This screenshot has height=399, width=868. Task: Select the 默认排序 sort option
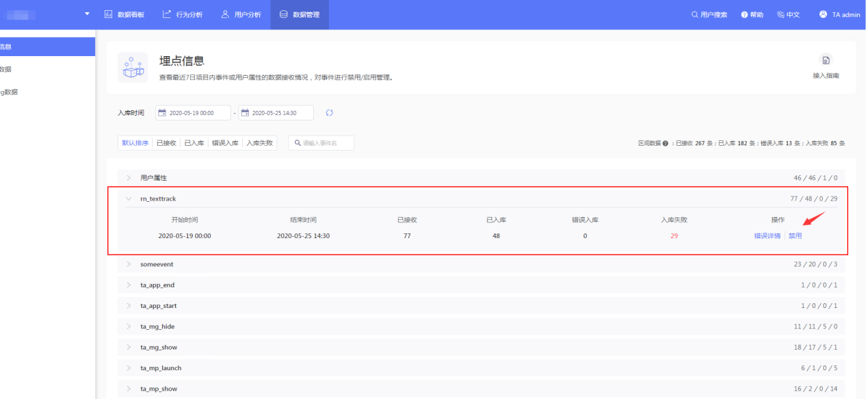click(x=135, y=143)
